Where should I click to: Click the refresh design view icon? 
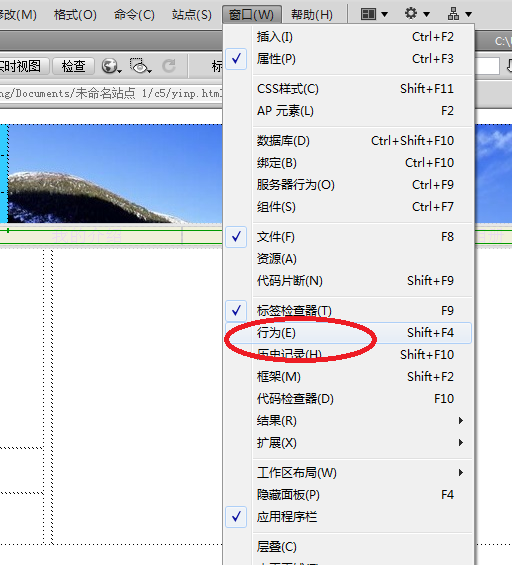tap(169, 66)
